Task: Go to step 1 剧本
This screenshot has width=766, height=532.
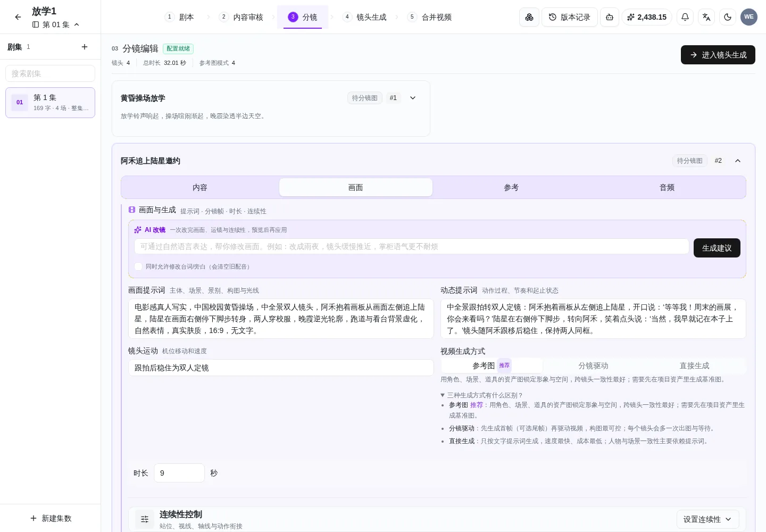Action: tap(179, 17)
